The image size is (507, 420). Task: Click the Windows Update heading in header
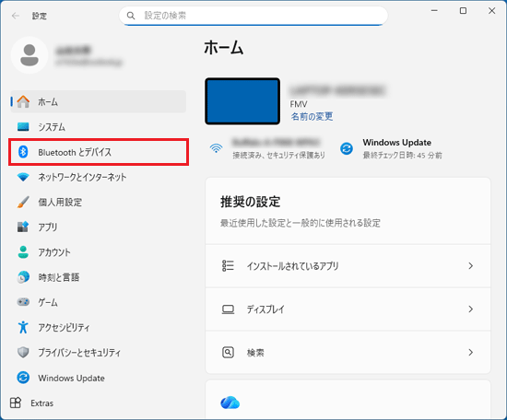(396, 142)
